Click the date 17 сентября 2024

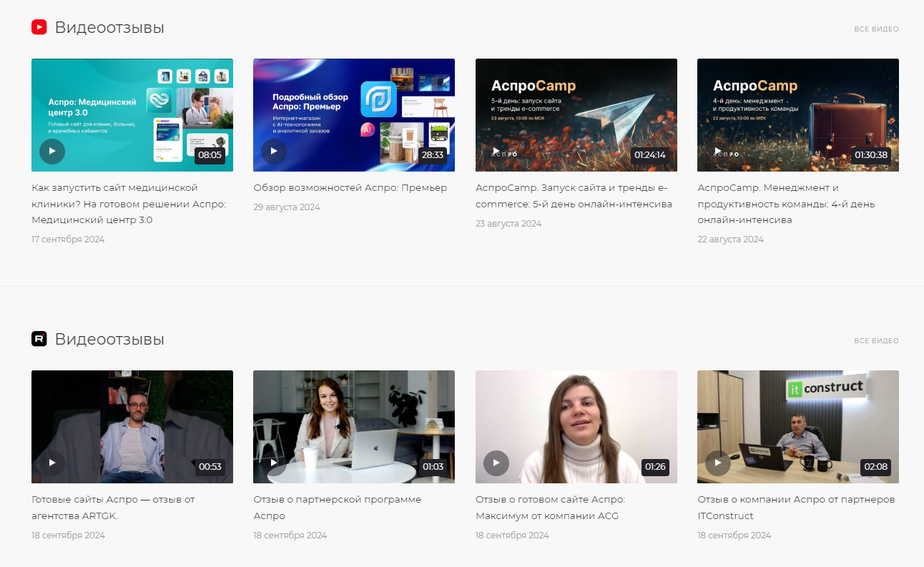click(x=68, y=240)
